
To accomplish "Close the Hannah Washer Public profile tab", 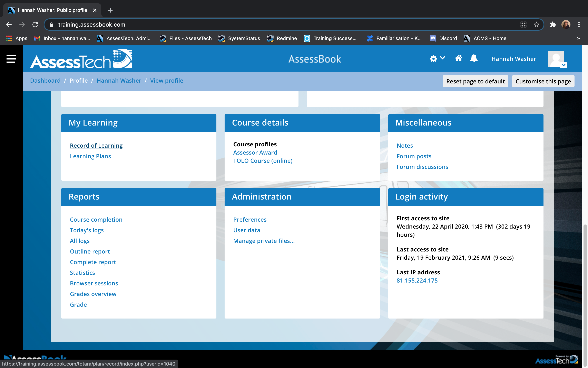I will pos(95,10).
